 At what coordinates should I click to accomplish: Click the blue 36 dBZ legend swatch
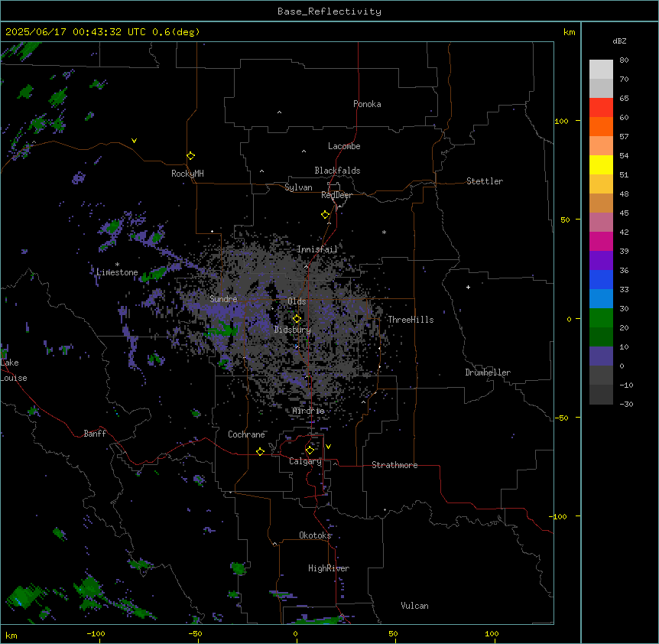[x=601, y=279]
